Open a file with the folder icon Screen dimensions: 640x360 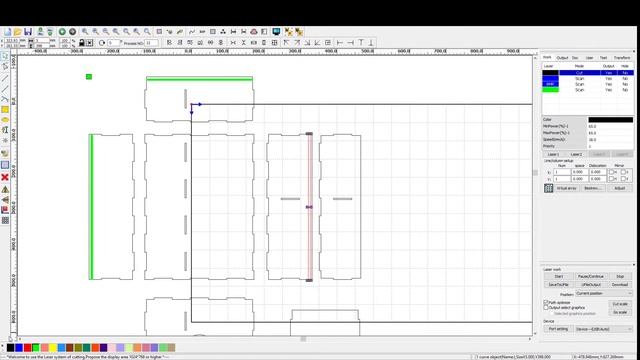(x=18, y=32)
